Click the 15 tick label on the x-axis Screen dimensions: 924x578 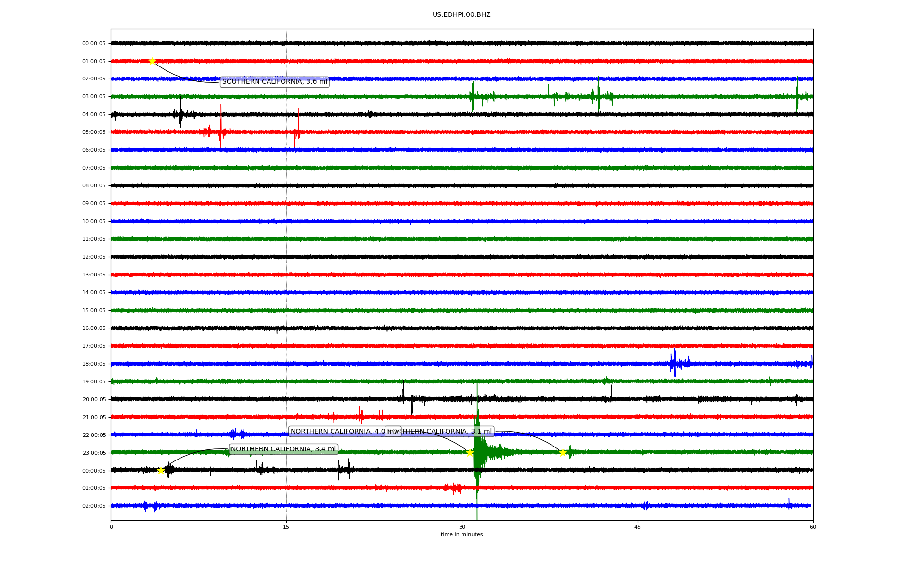pyautogui.click(x=286, y=527)
